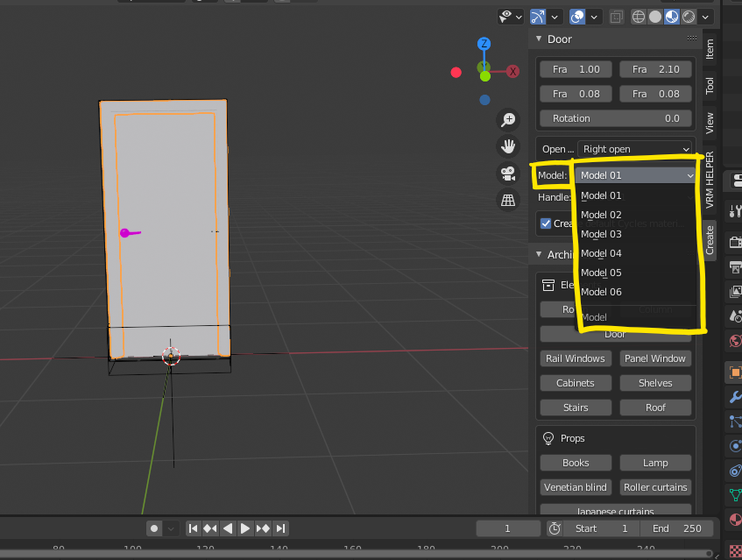Click the X axis label on the navigation gizmo
The image size is (742, 560).
(512, 72)
